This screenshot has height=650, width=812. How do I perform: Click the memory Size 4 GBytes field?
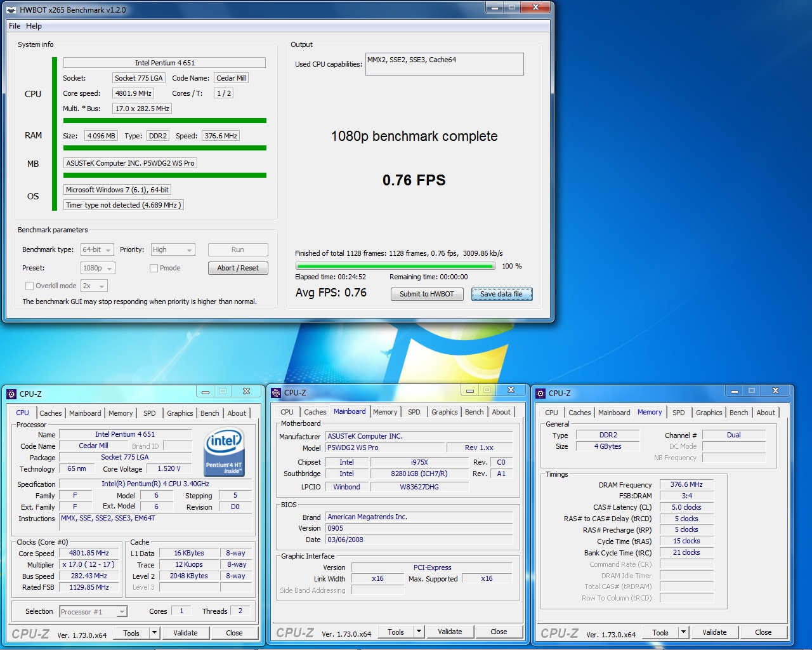[608, 446]
